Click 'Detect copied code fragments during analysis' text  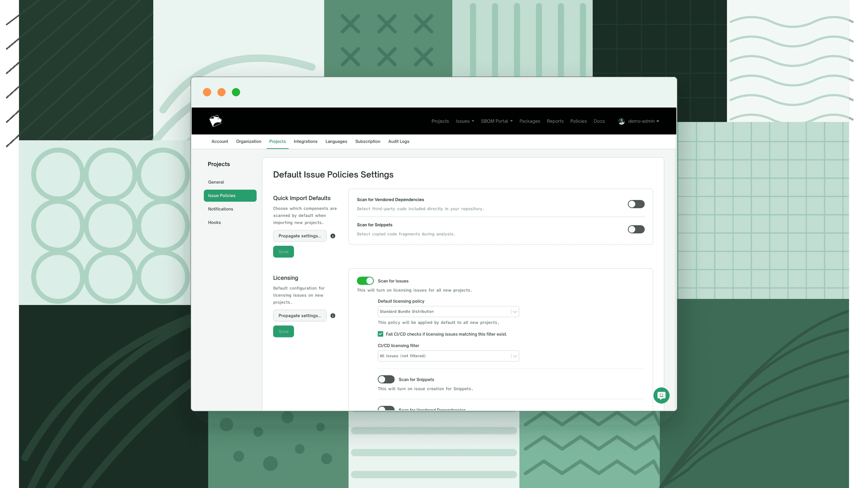(x=406, y=234)
